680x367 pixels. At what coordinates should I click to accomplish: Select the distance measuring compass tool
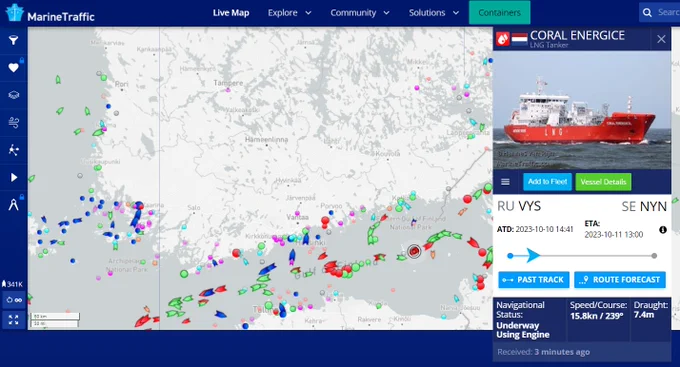click(13, 205)
